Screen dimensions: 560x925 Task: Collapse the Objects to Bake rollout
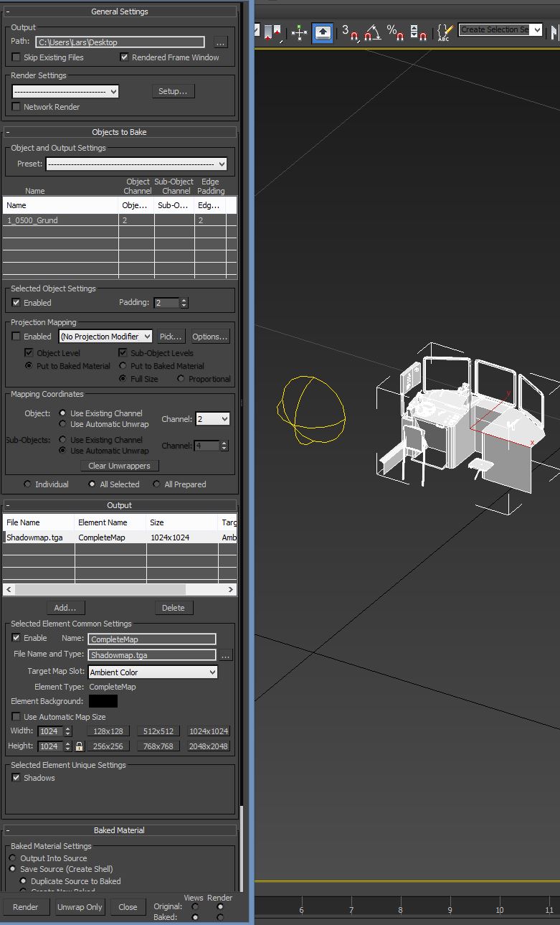(120, 132)
